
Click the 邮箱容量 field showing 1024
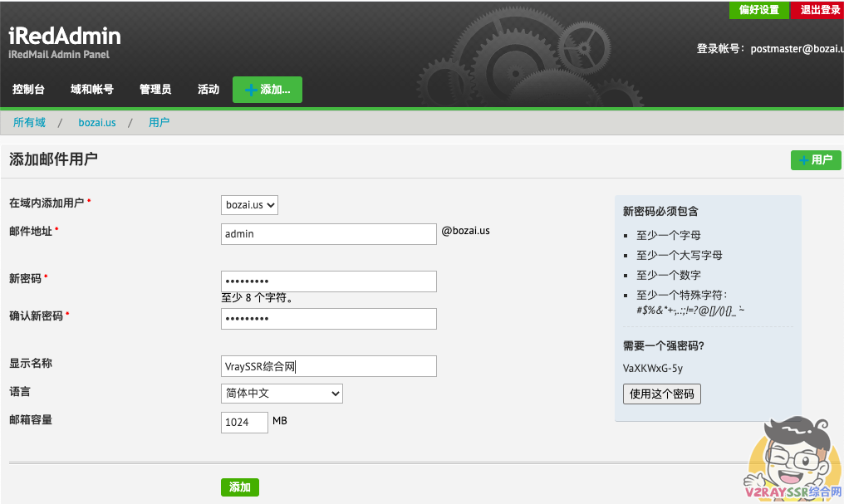tap(243, 422)
